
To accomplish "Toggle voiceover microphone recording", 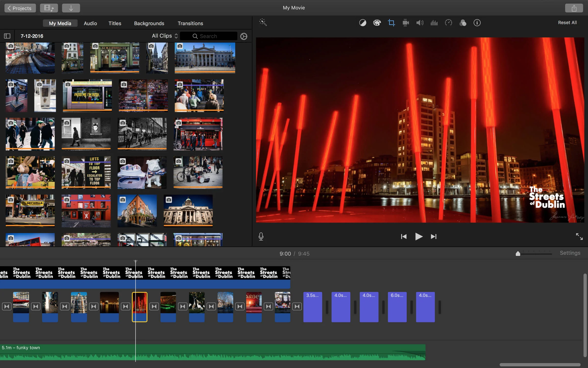I will click(261, 237).
